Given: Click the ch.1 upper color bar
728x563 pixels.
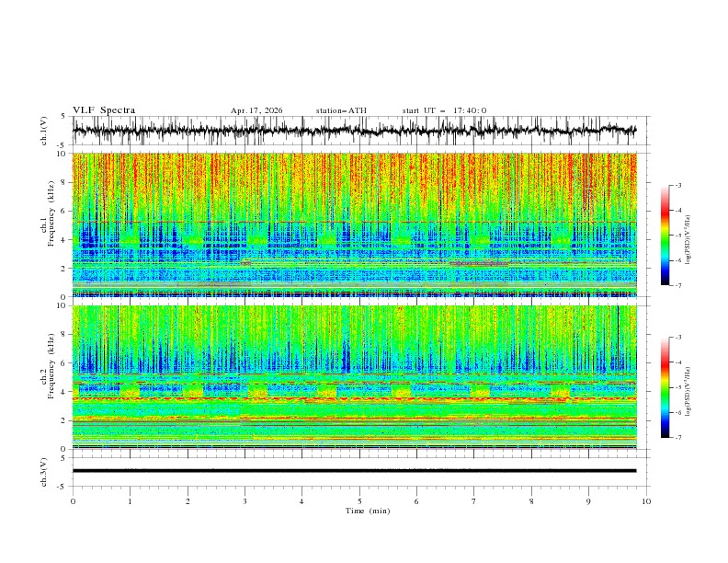Looking at the screenshot, I should pos(665,236).
